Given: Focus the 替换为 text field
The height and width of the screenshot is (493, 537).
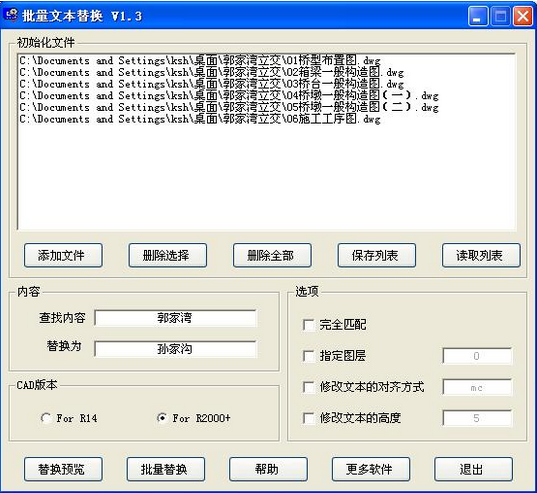Looking at the screenshot, I should pos(175,349).
